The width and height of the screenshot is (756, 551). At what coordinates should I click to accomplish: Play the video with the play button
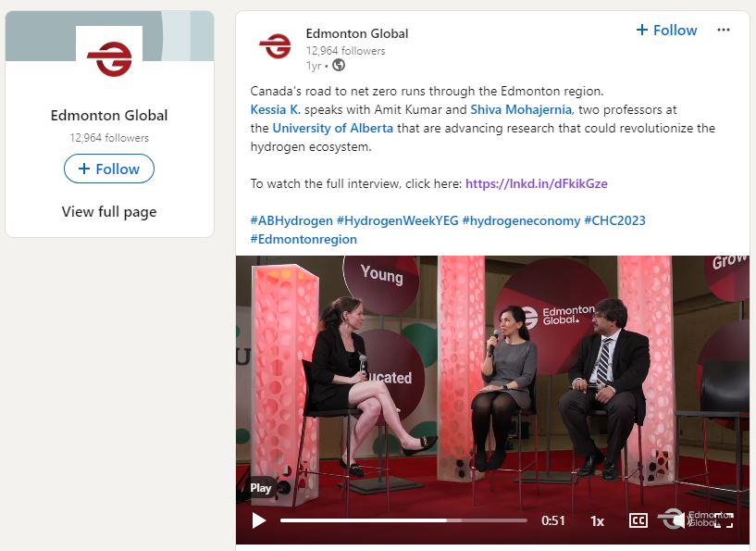tap(259, 520)
